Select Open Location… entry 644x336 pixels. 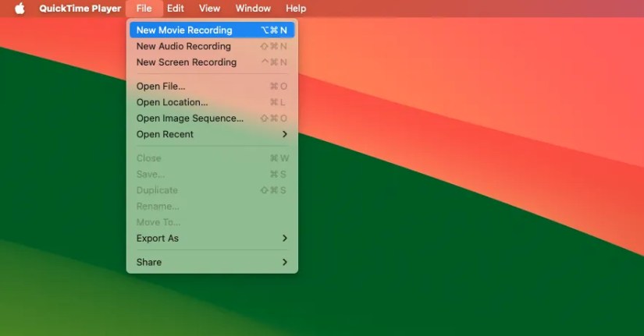pyautogui.click(x=212, y=102)
